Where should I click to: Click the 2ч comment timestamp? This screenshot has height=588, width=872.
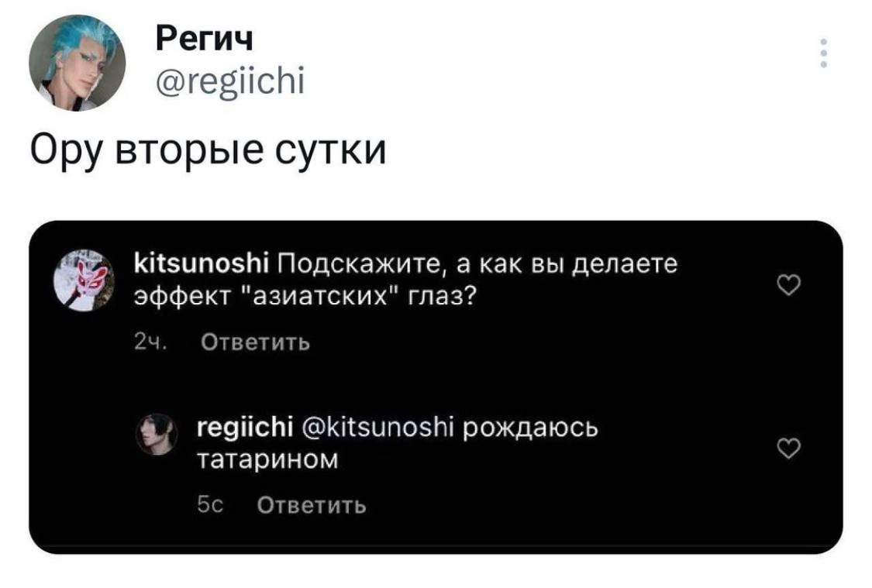(x=145, y=342)
